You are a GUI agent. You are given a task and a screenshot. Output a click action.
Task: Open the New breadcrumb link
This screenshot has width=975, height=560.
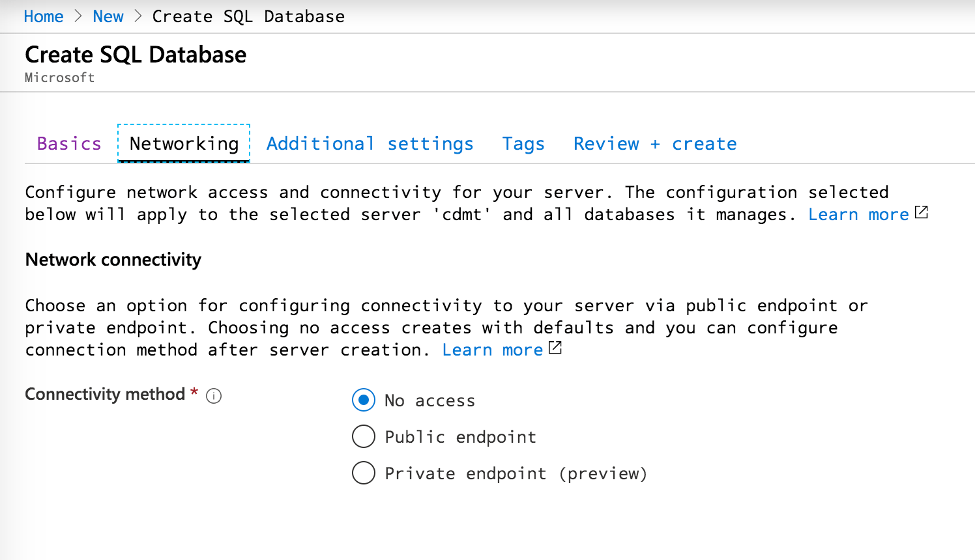108,16
